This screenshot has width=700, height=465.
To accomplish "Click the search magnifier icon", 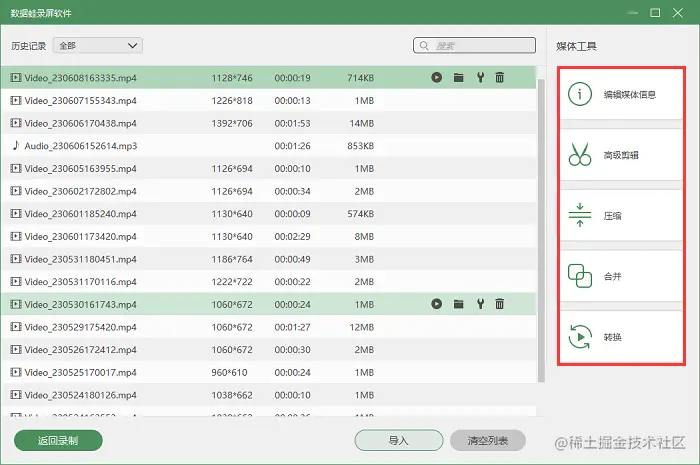I will coord(424,46).
